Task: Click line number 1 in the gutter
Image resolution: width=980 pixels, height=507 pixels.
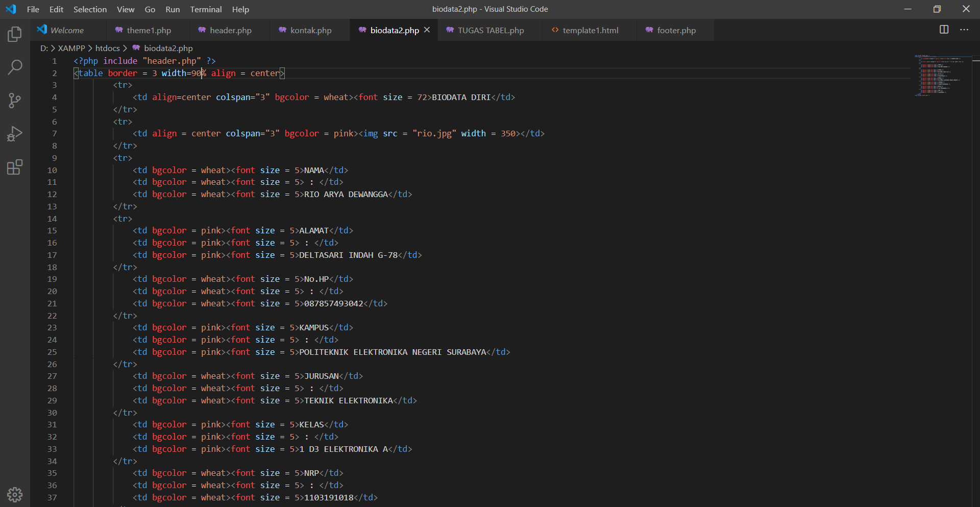Action: pos(54,61)
